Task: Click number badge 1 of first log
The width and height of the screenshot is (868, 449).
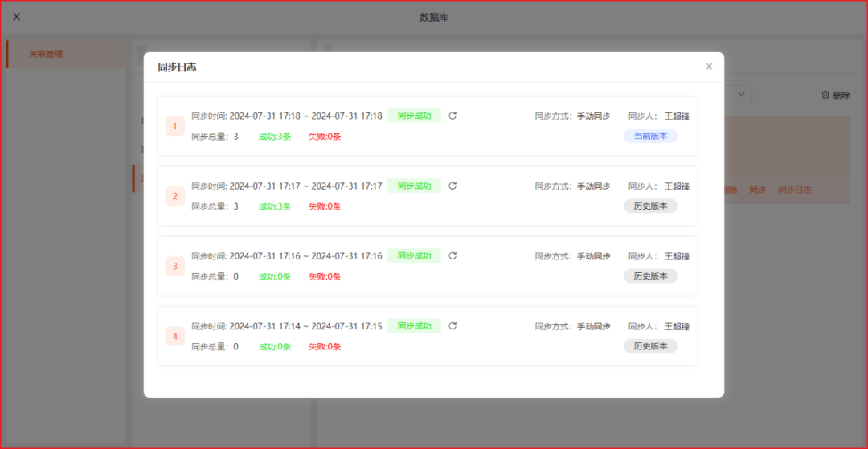Action: [x=175, y=126]
